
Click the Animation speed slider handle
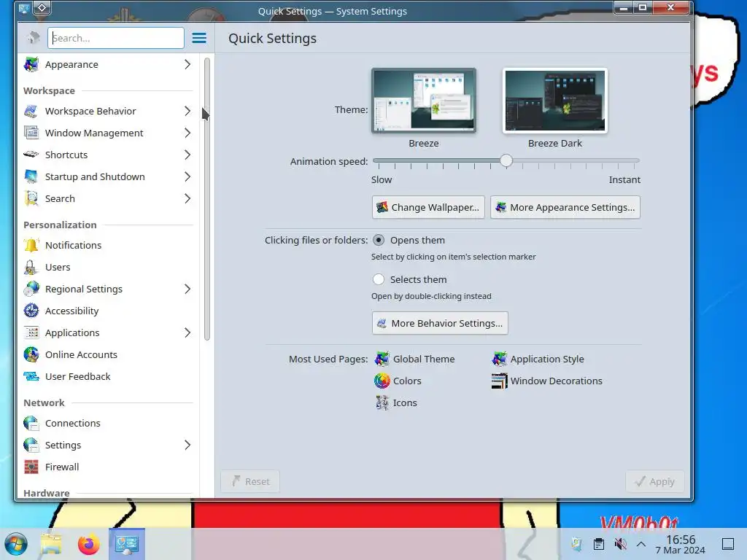(506, 161)
